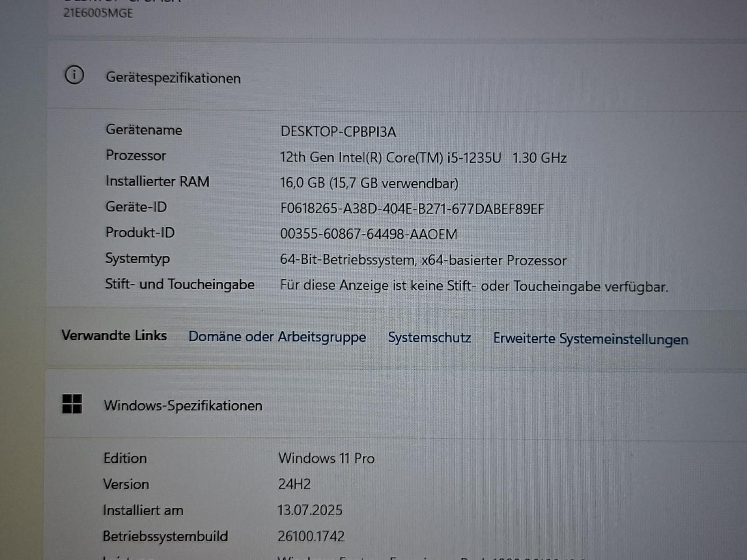Select the Geräte-ID value F0618265-A38D-404E
This screenshot has height=560, width=747.
[x=412, y=209]
